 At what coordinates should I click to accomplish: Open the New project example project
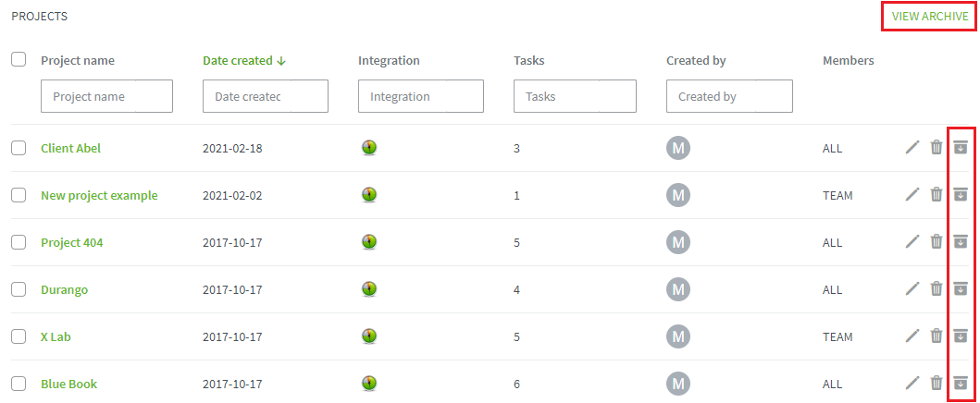click(99, 195)
